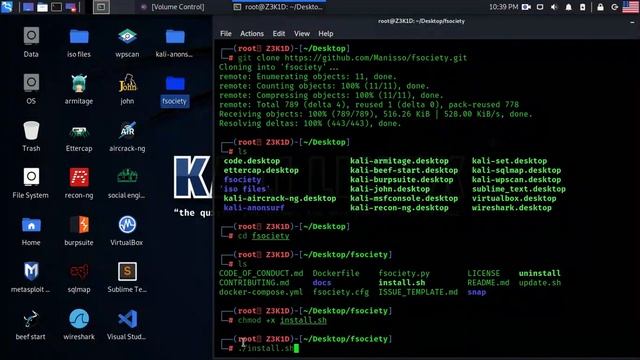Launch the metasploit desktop icon
Viewport: 640px width, 360px height.
31,278
